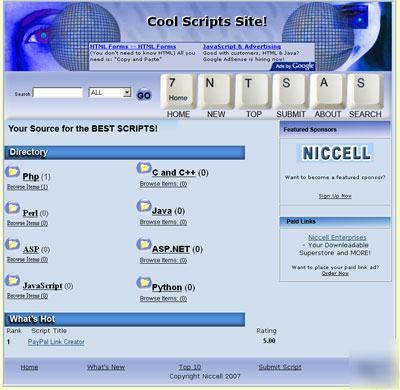Open the ASP category link
400x390 pixels.
pos(31,249)
